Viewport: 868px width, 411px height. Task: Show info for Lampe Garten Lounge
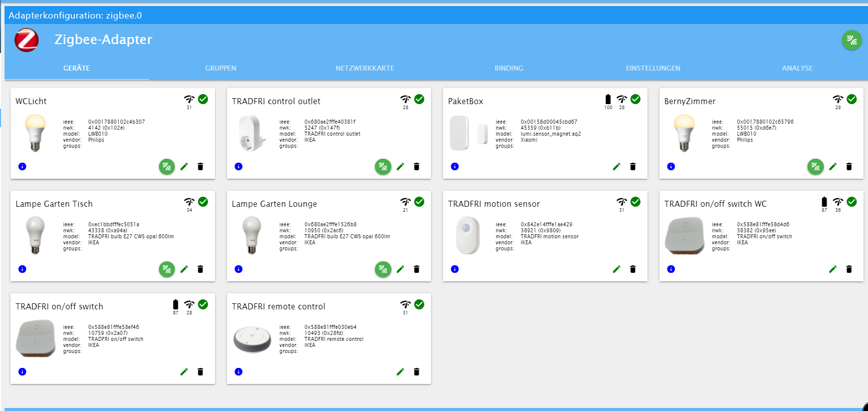click(239, 269)
